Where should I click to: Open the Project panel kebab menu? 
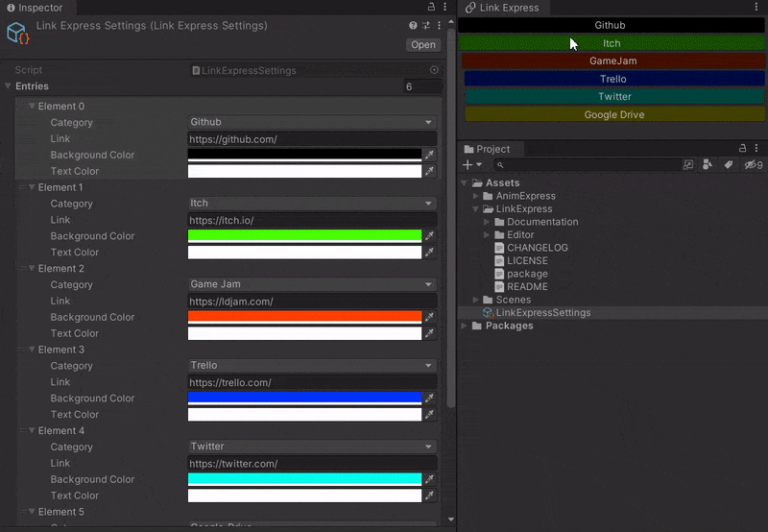(756, 148)
